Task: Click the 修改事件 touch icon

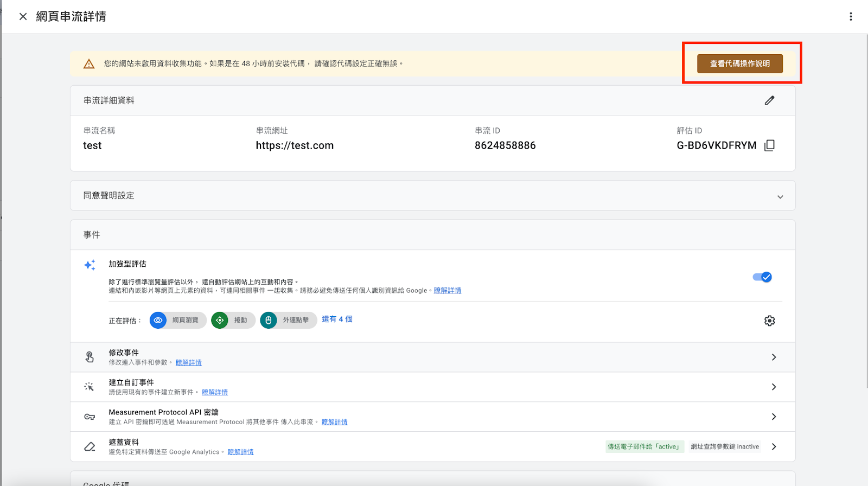Action: pos(90,357)
